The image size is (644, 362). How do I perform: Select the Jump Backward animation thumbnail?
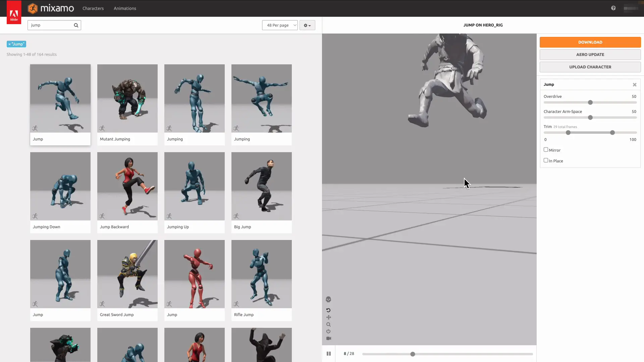[x=127, y=186]
